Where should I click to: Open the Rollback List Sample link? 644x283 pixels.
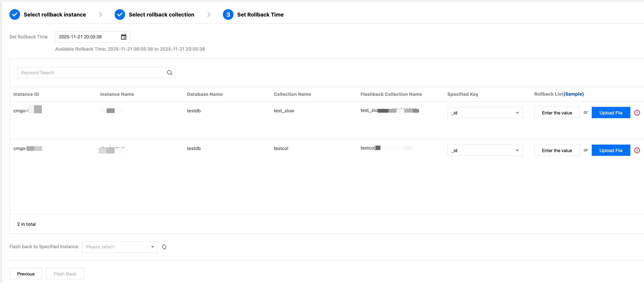[x=573, y=94]
